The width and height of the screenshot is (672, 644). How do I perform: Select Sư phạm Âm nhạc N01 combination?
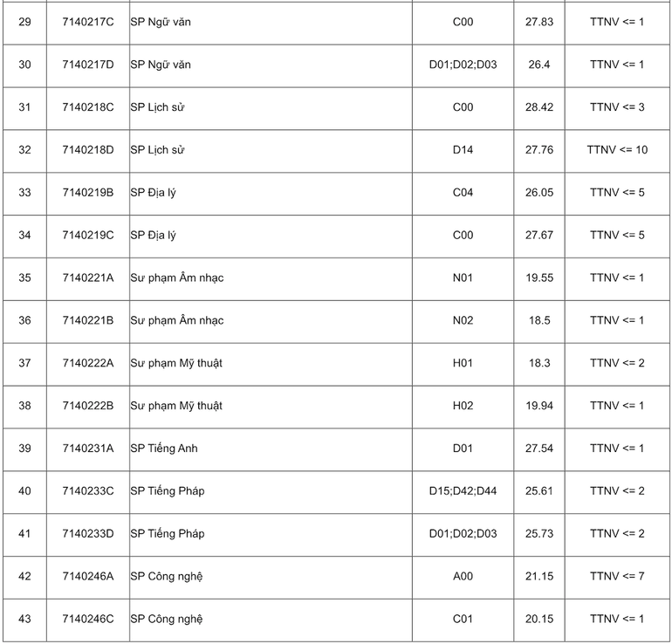pos(463,277)
